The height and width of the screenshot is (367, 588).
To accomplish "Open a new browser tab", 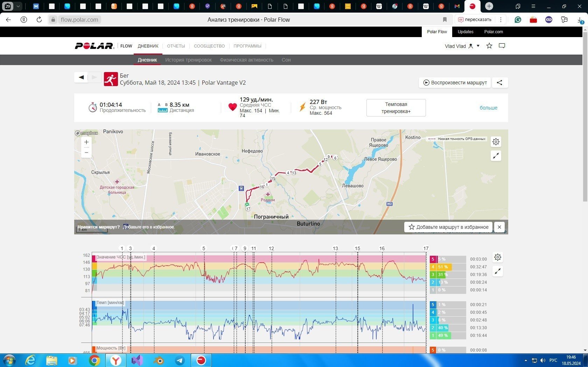I will click(x=489, y=6).
